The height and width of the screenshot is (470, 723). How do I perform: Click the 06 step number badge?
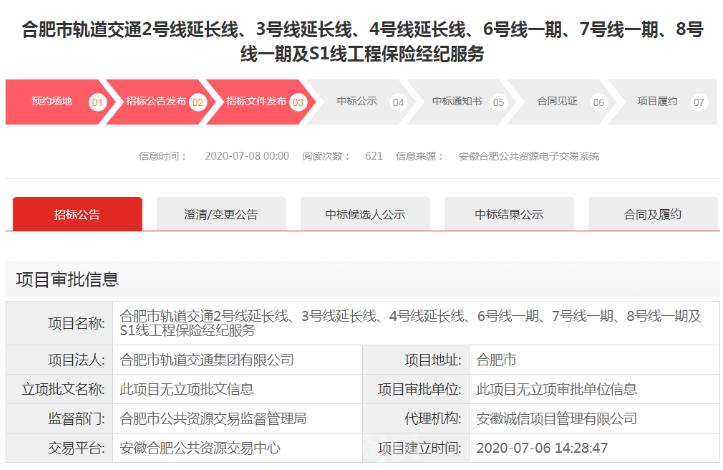click(598, 102)
